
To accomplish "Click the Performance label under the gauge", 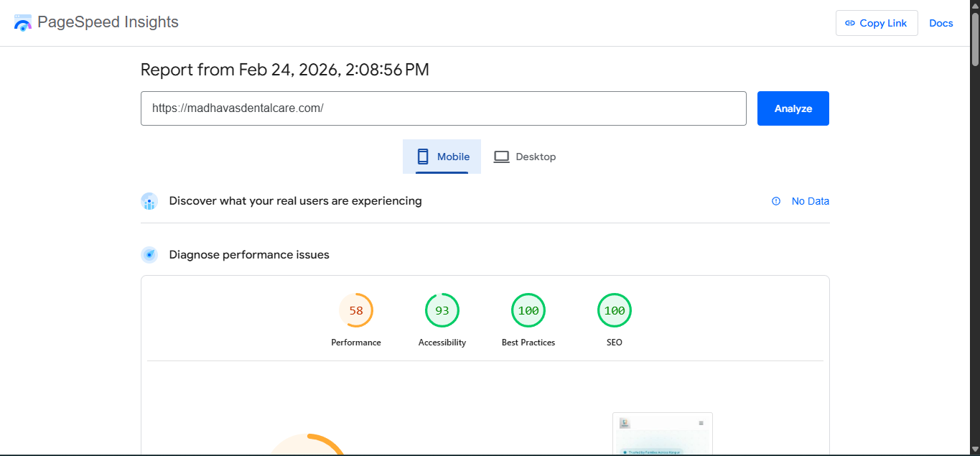I will [356, 343].
